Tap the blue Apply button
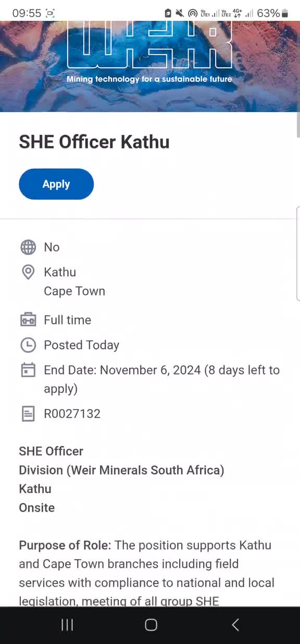 click(x=56, y=184)
